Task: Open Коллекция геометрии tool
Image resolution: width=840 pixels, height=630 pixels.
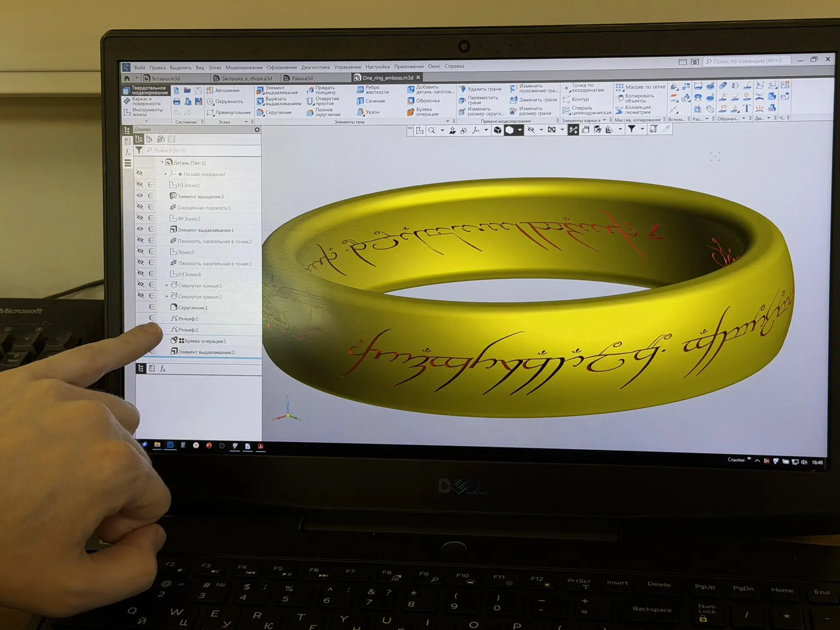Action: pyautogui.click(x=633, y=110)
